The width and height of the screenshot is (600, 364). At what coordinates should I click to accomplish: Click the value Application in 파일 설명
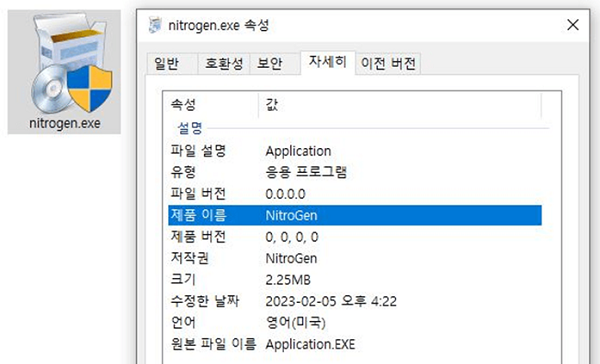(298, 151)
